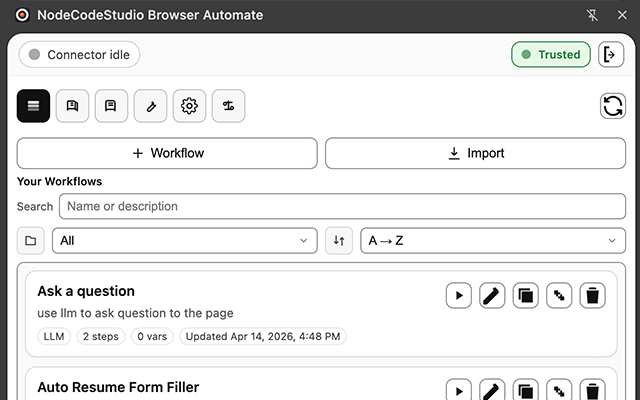
Task: Click the link icon on "Ask a question"
Action: coord(559,295)
